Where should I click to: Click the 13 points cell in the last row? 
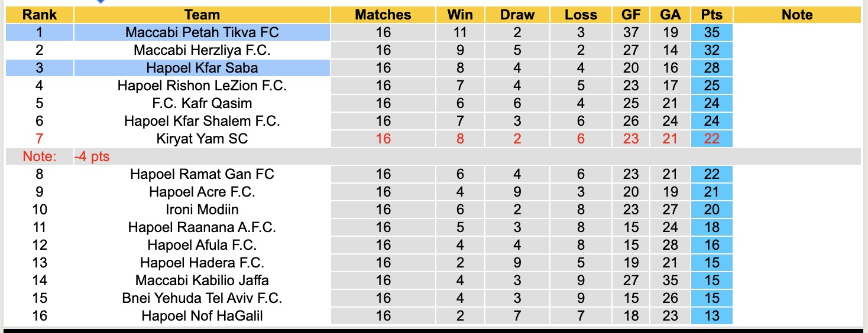[711, 316]
